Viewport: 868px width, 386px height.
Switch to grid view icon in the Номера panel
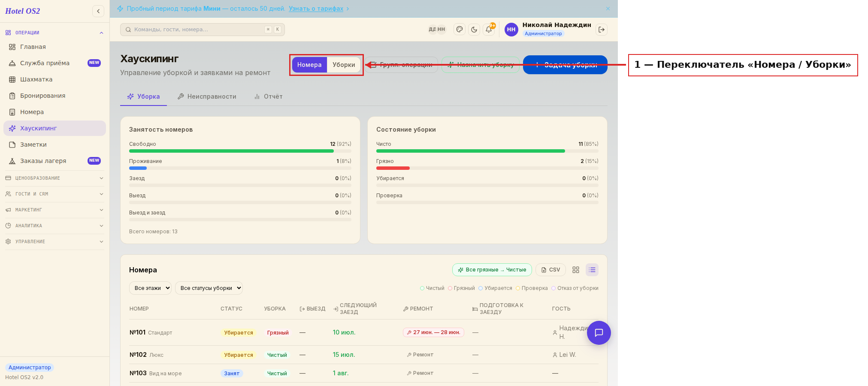click(x=576, y=270)
